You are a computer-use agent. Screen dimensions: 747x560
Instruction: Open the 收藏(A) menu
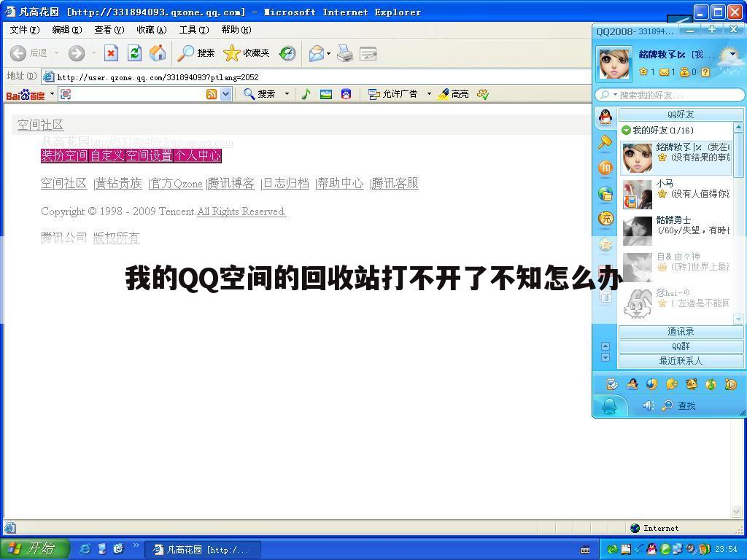(151, 30)
